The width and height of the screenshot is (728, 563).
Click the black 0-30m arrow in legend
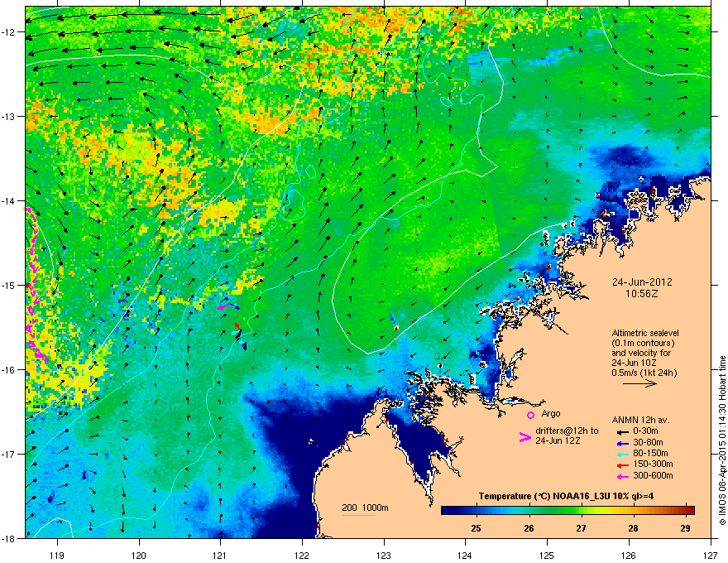click(622, 431)
